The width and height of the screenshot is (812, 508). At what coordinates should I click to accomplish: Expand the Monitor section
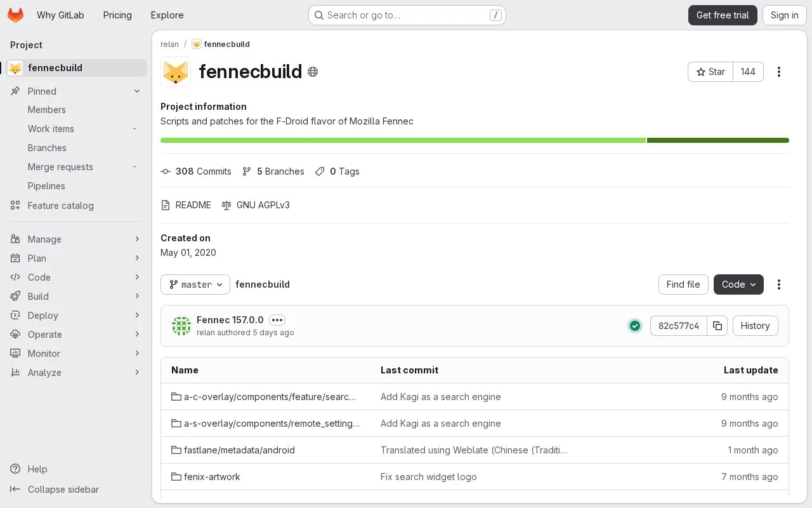click(x=76, y=354)
